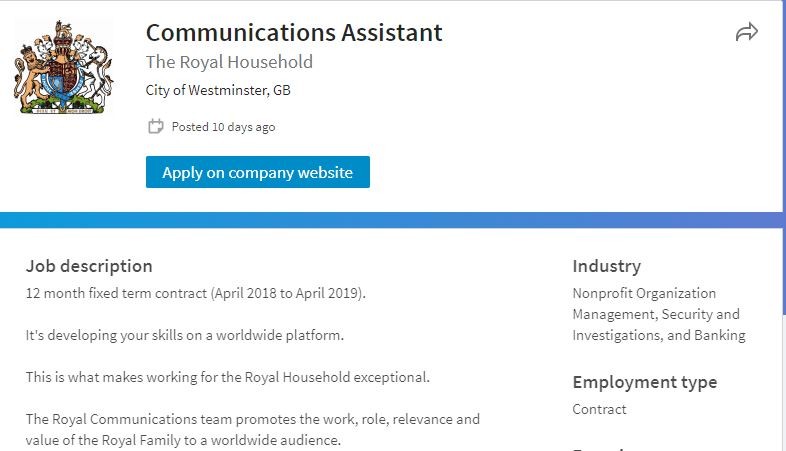Viewport: 786px width, 451px height.
Task: Select the Contract employment type value
Action: click(x=599, y=409)
